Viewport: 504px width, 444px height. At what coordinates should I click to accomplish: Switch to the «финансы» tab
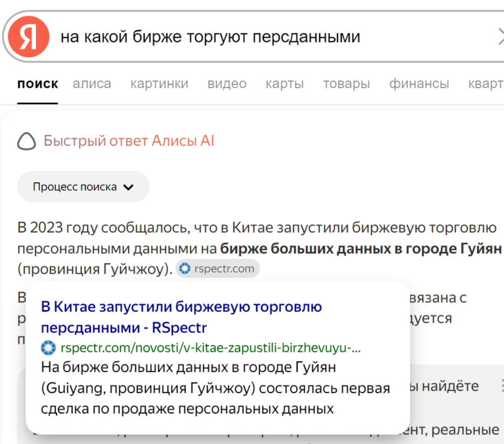[419, 84]
